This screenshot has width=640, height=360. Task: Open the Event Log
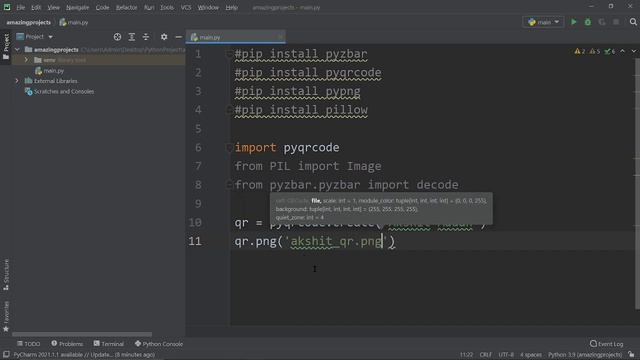coord(607,344)
